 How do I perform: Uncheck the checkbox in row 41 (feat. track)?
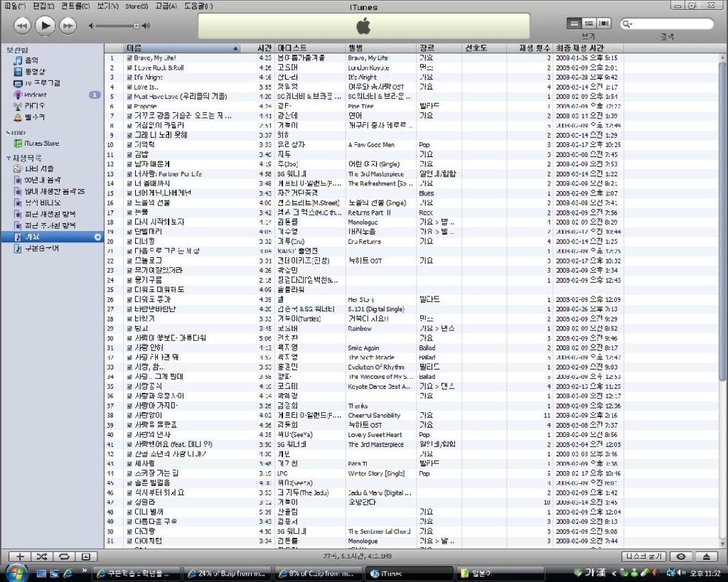pyautogui.click(x=129, y=444)
